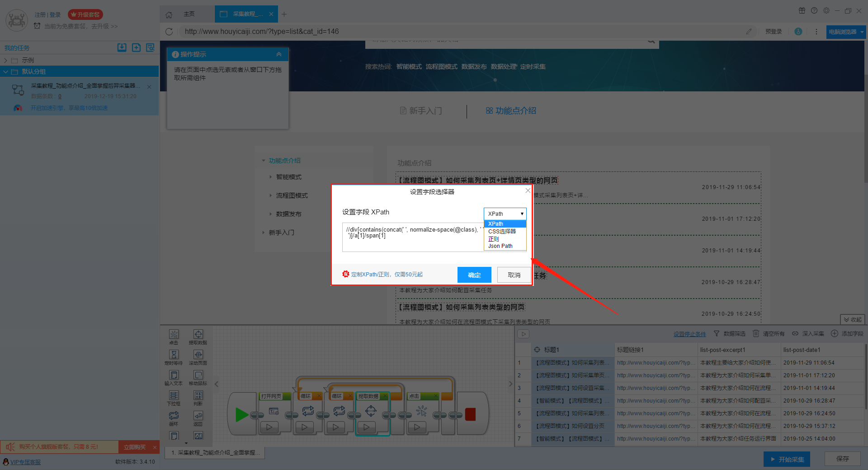Collapse the 默认分组 folder
The width and height of the screenshot is (868, 470).
[x=5, y=71]
